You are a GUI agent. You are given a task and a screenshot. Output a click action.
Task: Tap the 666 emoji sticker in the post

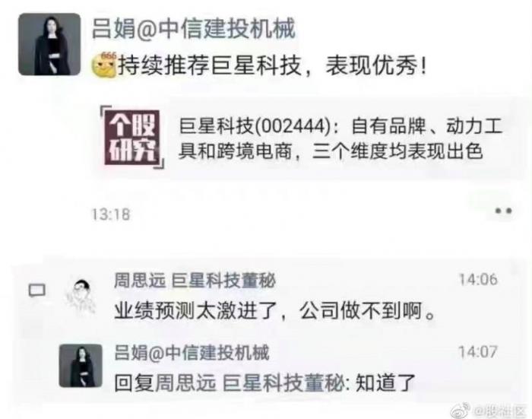coord(104,65)
